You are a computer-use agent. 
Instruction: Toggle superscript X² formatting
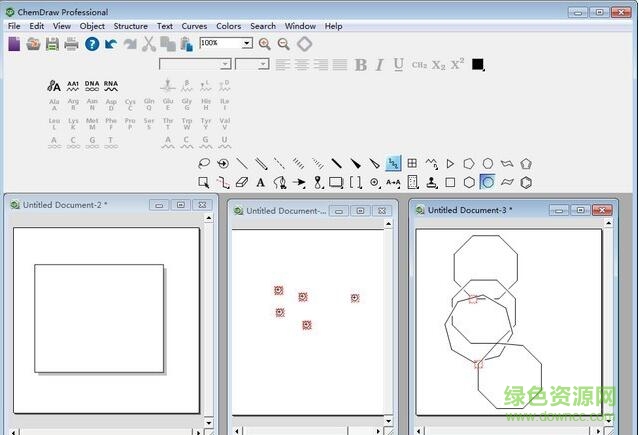point(457,64)
